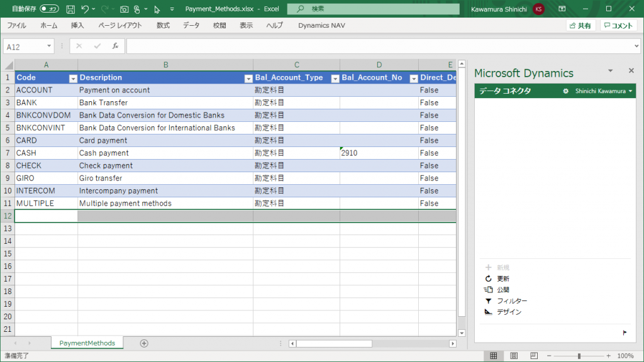
Task: Open the Description column filter dropdown
Action: [248, 79]
